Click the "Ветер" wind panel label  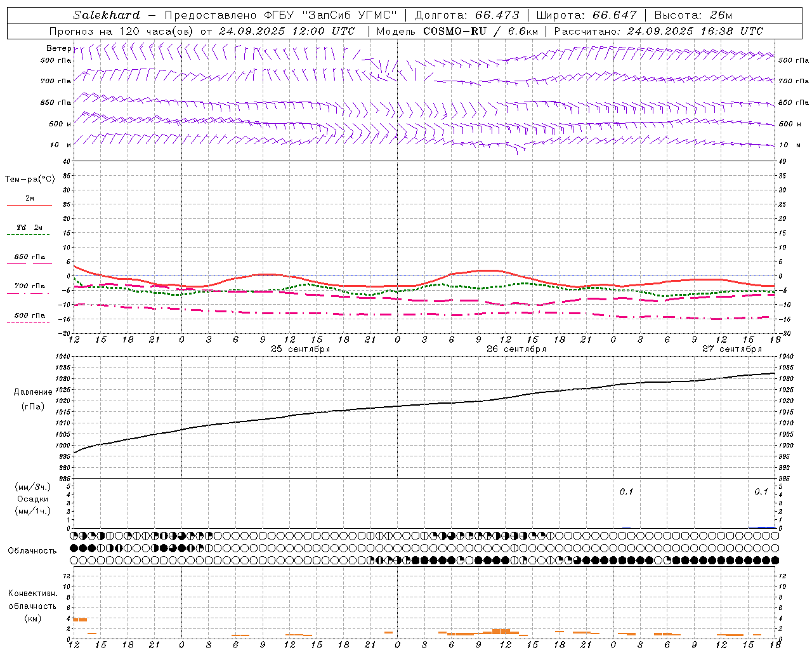[x=58, y=48]
